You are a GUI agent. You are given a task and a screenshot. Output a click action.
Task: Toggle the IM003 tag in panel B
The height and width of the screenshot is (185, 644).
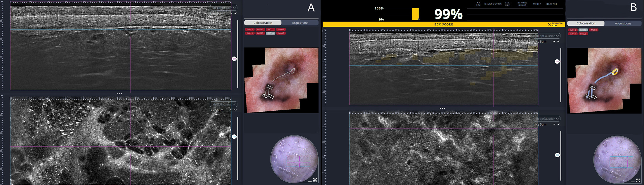point(594,30)
